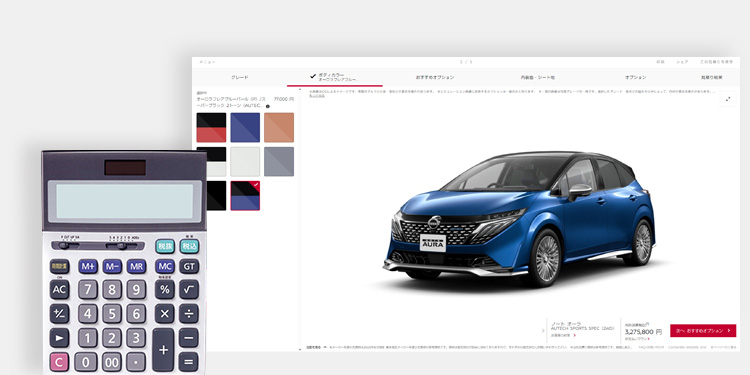Image resolution: width=750 pixels, height=375 pixels.
Task: Tap the plus/minus sign key on calculator
Action: point(59,313)
